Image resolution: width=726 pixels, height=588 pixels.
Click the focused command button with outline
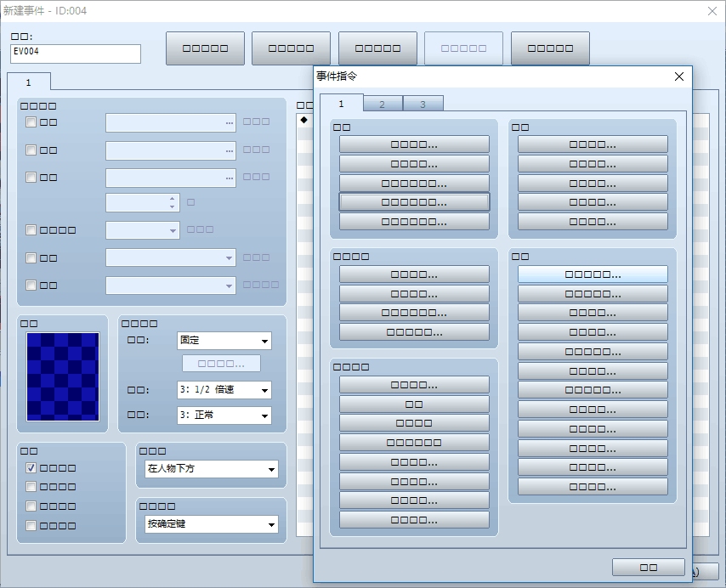click(414, 202)
